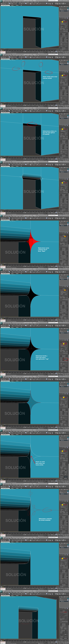Select Constraints Face radio in sixth screenshot
Image resolution: width=69 pixels, height=644 pixels.
point(61,319)
